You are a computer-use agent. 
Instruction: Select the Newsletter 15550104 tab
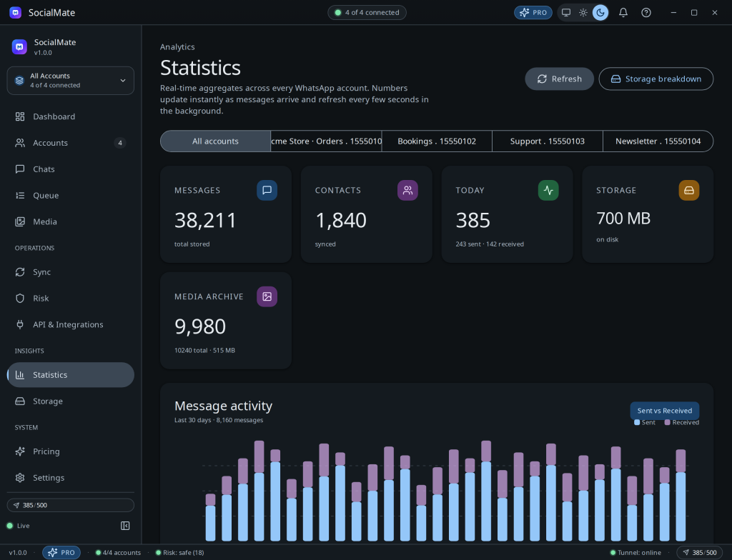[658, 141]
